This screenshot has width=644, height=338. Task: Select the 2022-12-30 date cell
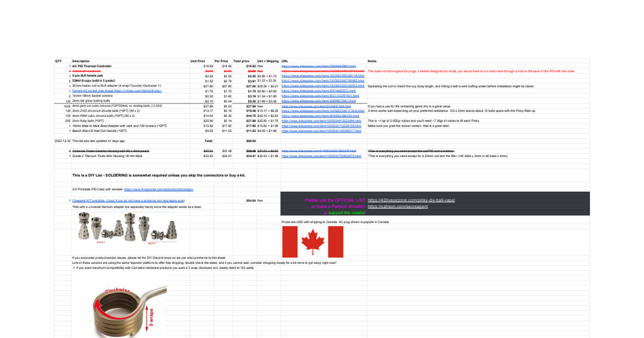62,141
